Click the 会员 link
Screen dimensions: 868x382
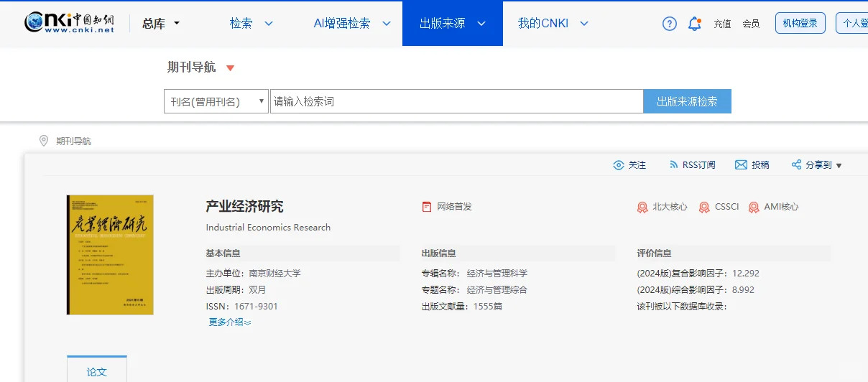point(751,24)
